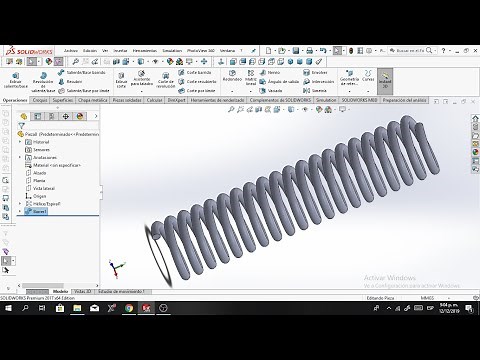Expand the Historial tree node
Screen dimensions: 480x360
[20, 142]
